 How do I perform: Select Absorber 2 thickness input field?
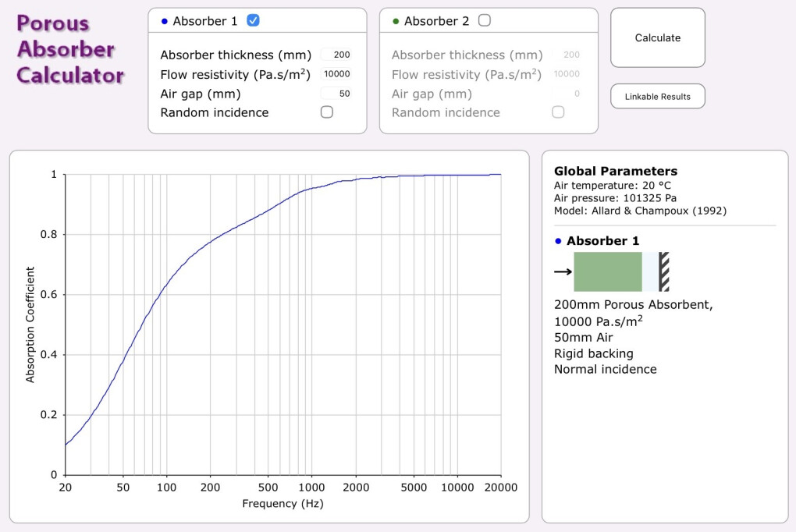pyautogui.click(x=567, y=55)
